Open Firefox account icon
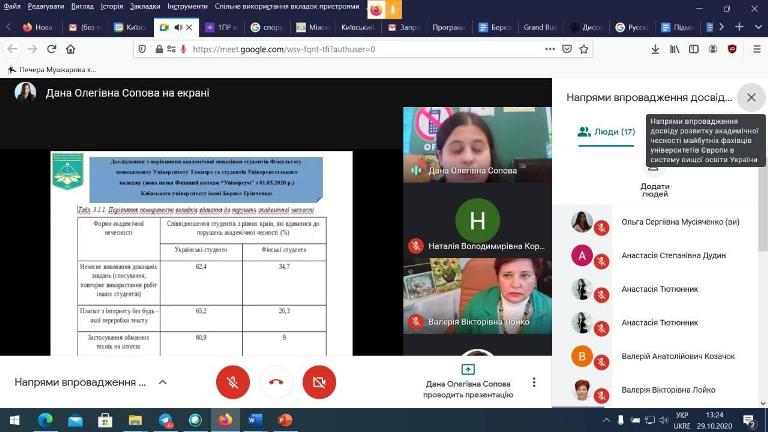Viewport: 768px width, 432px height. pyautogui.click(x=713, y=49)
